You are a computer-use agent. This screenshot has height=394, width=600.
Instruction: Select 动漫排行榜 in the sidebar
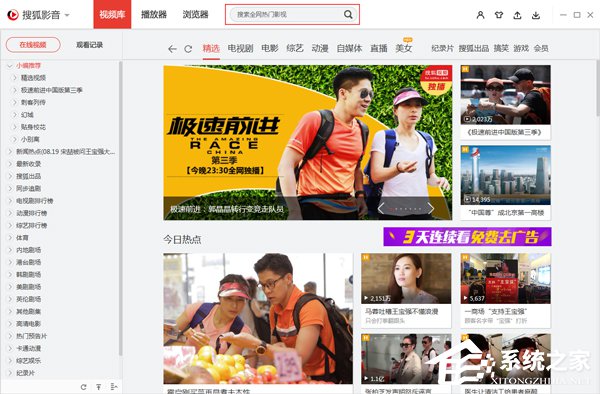coord(32,213)
